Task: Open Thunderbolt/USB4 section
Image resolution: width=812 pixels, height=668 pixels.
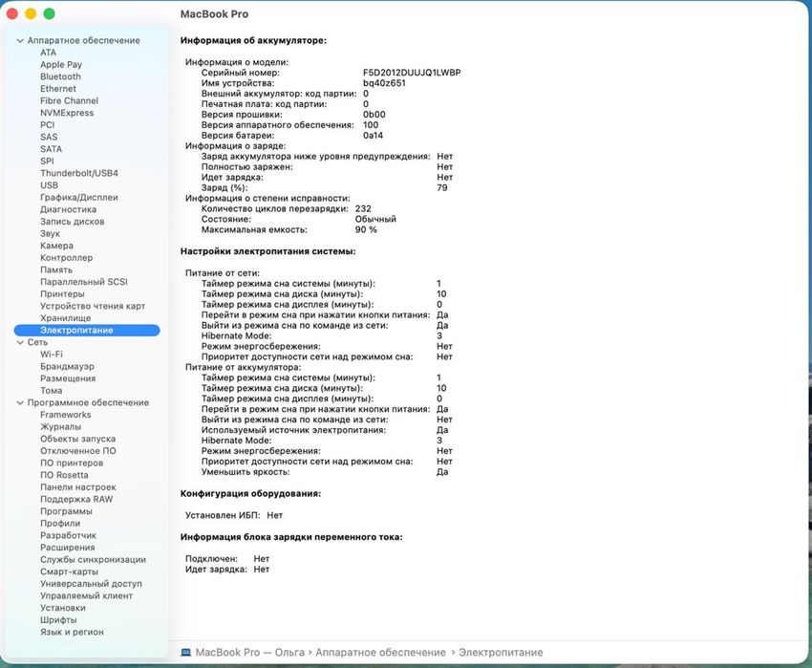Action: tap(79, 173)
